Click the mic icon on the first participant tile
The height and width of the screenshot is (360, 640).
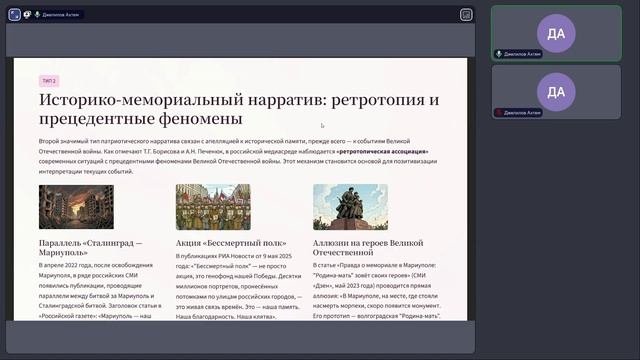click(499, 54)
